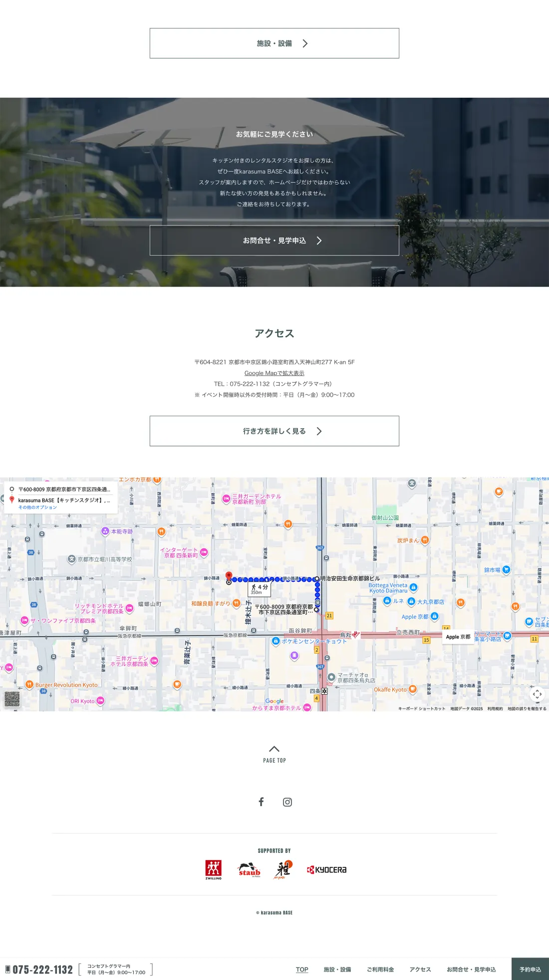Click インターゲート京都 四条新町 hotel marker
Image resolution: width=549 pixels, height=980 pixels.
point(204,552)
